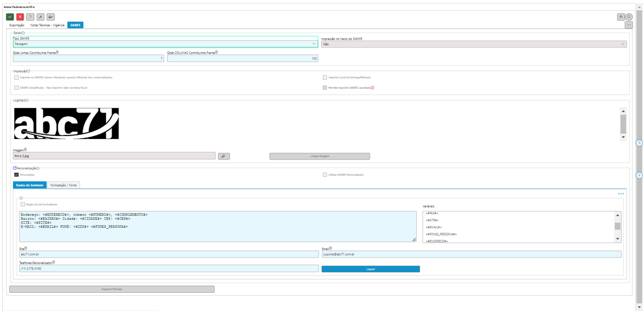This screenshot has width=644, height=314.
Task: Open the ellipsis button below the search icon
Action: tap(629, 25)
